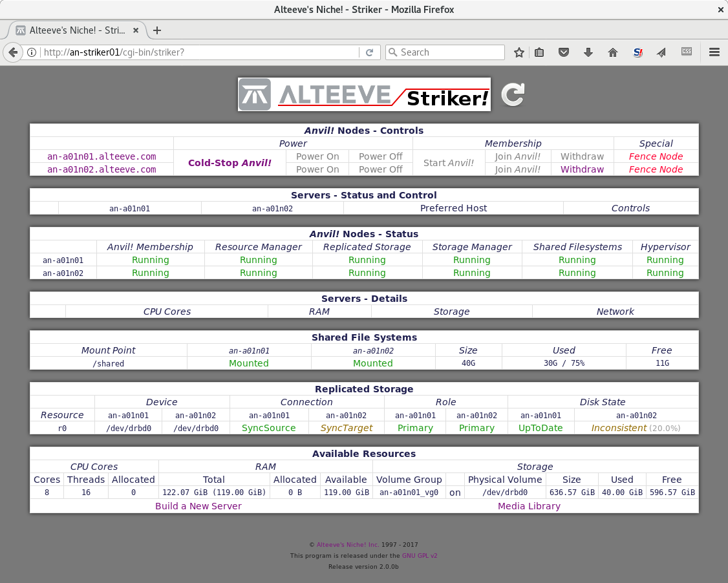The height and width of the screenshot is (583, 728).
Task: Click Power On for an-a01n01
Action: [317, 156]
